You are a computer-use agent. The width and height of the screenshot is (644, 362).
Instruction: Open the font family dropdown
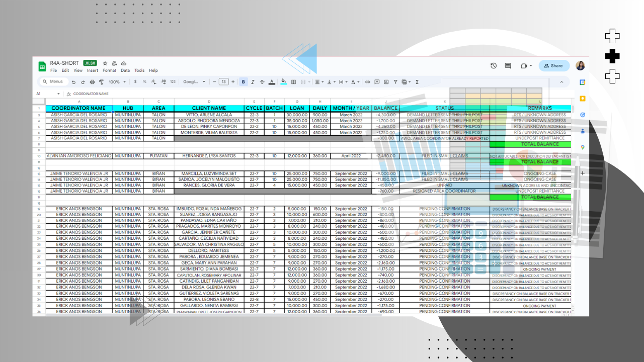(194, 82)
